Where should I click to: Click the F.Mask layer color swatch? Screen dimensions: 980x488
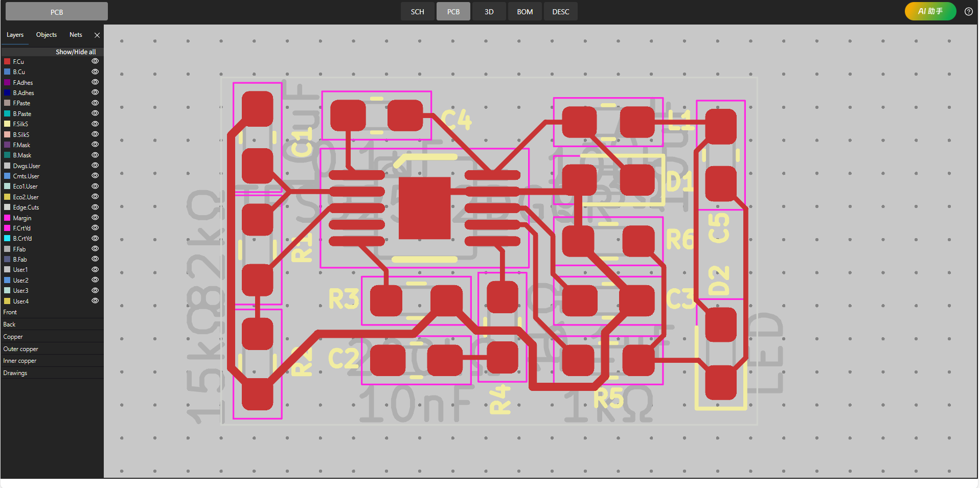[x=7, y=145]
